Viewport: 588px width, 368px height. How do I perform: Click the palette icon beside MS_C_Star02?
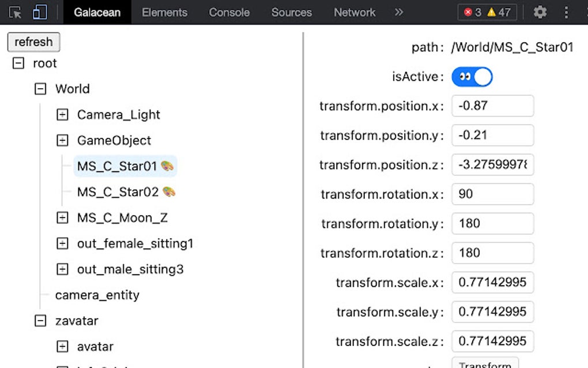click(169, 192)
